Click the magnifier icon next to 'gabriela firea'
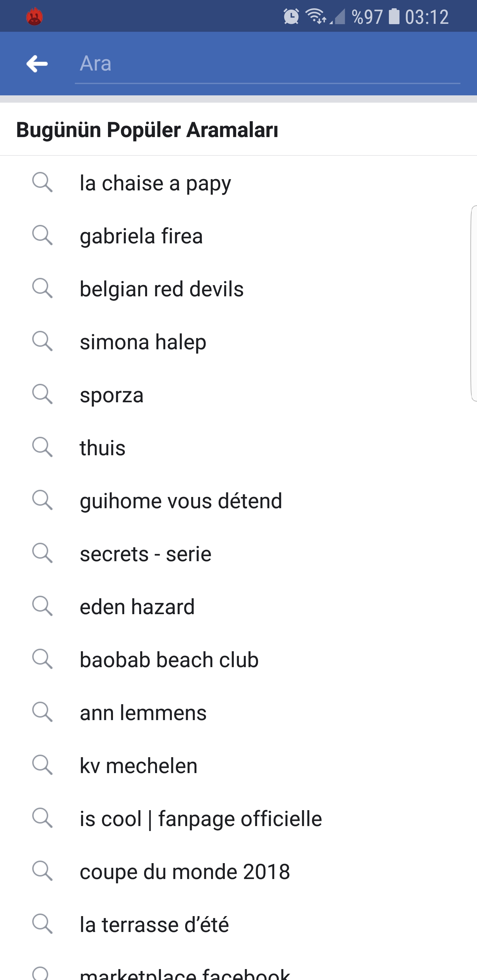 coord(42,235)
